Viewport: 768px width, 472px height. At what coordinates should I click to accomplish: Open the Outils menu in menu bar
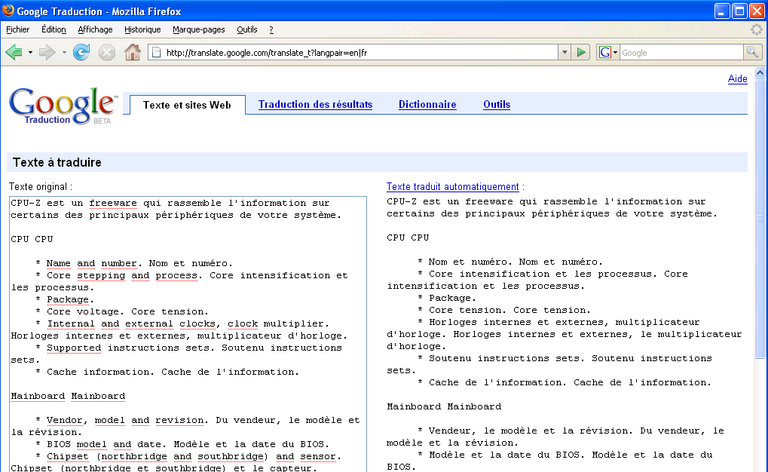pyautogui.click(x=247, y=29)
